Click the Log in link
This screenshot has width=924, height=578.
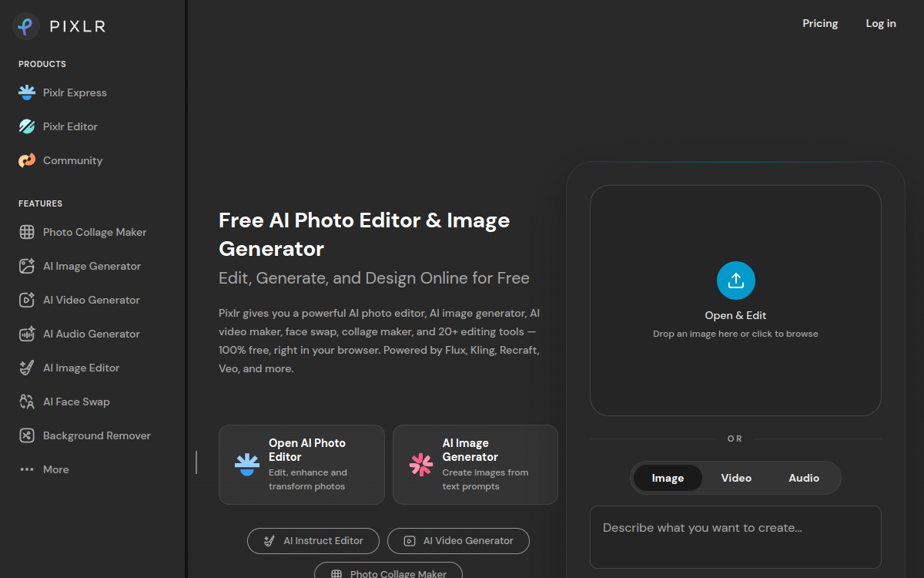pos(881,23)
